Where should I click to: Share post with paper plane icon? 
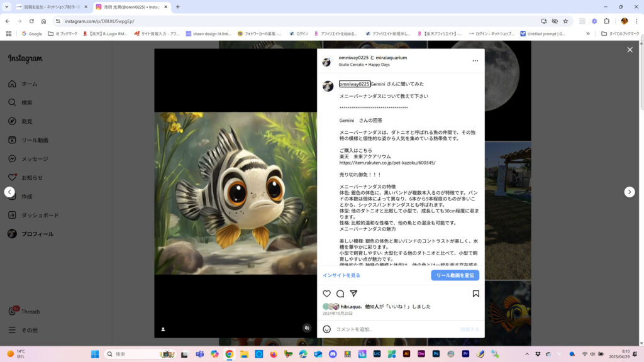coord(353,293)
